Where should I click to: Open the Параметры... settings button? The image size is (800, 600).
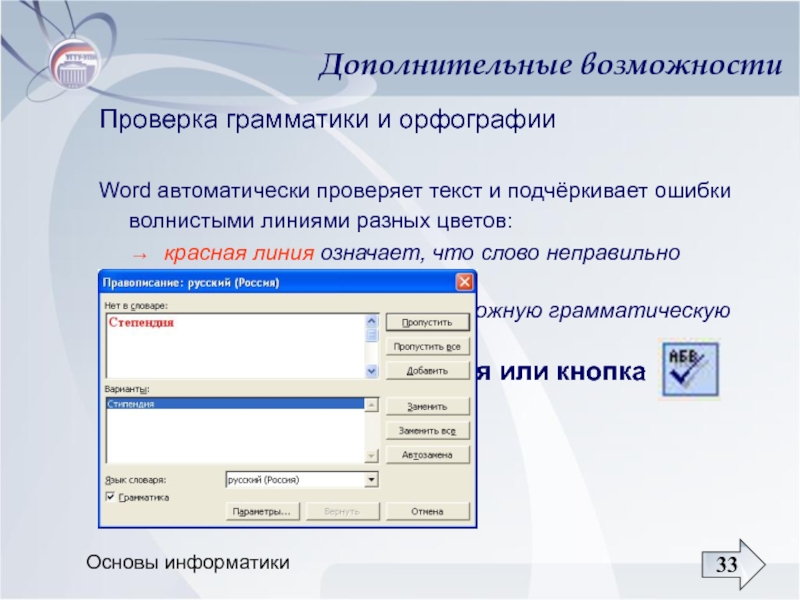[262, 511]
